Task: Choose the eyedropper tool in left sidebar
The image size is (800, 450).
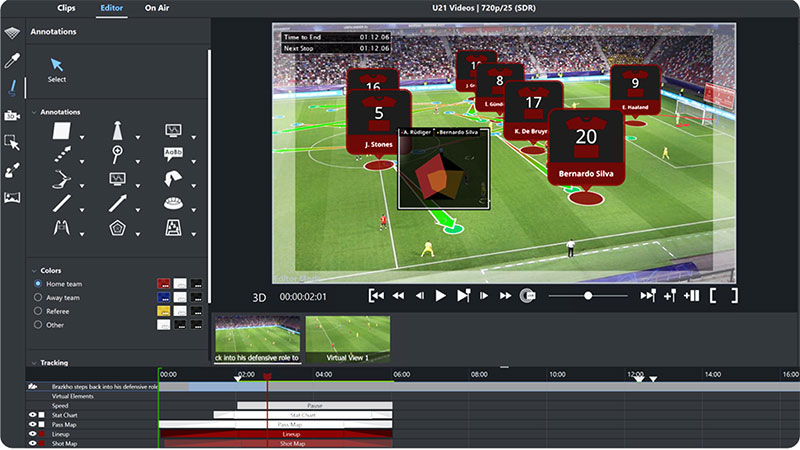Action: pos(12,60)
